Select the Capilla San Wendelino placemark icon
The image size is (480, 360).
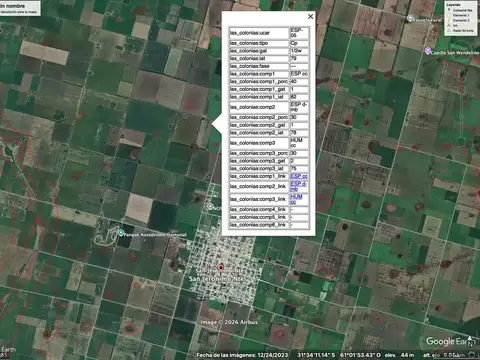click(x=428, y=51)
